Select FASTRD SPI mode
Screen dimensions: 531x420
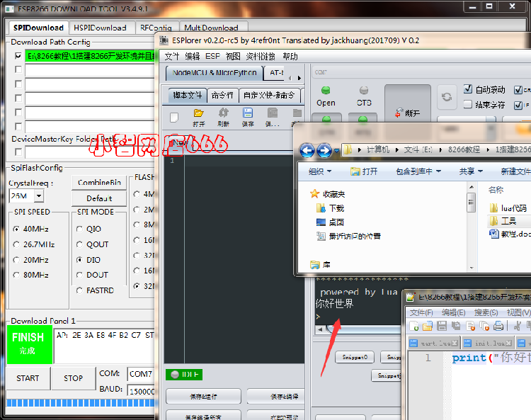[x=79, y=290]
